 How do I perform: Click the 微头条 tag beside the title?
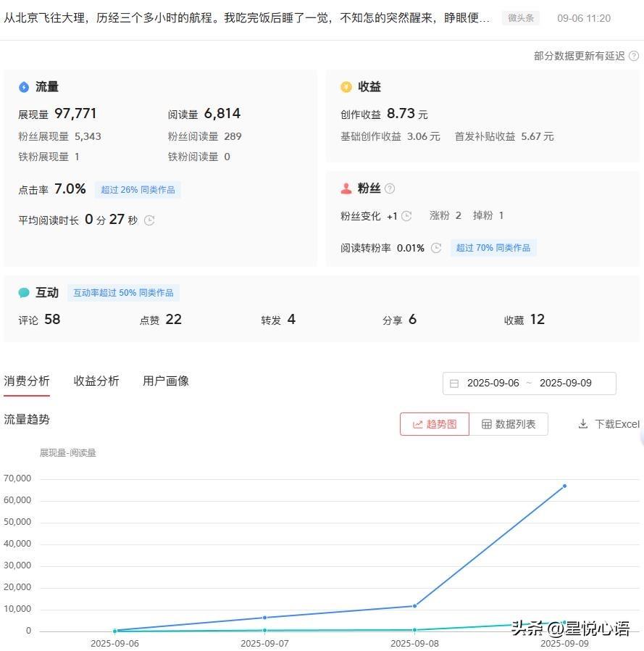[521, 18]
